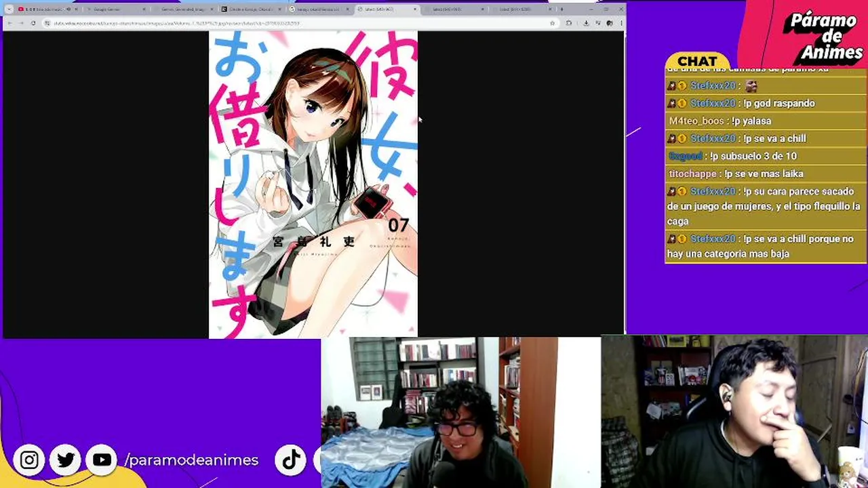Viewport: 868px width, 488px height.
Task: Open the browser downloads icon
Action: pos(586,23)
